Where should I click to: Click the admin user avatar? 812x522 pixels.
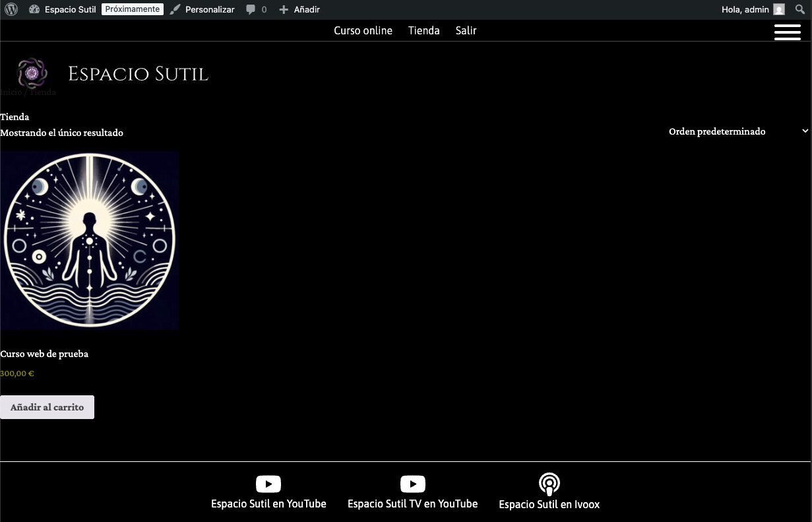coord(779,9)
